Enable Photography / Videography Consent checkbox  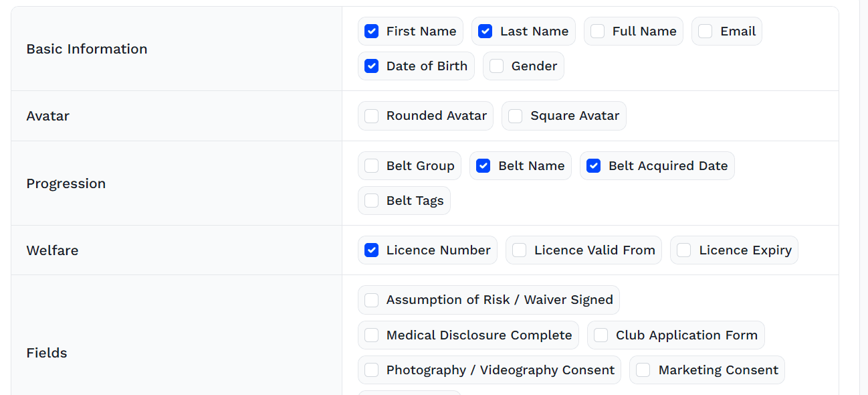[372, 370]
